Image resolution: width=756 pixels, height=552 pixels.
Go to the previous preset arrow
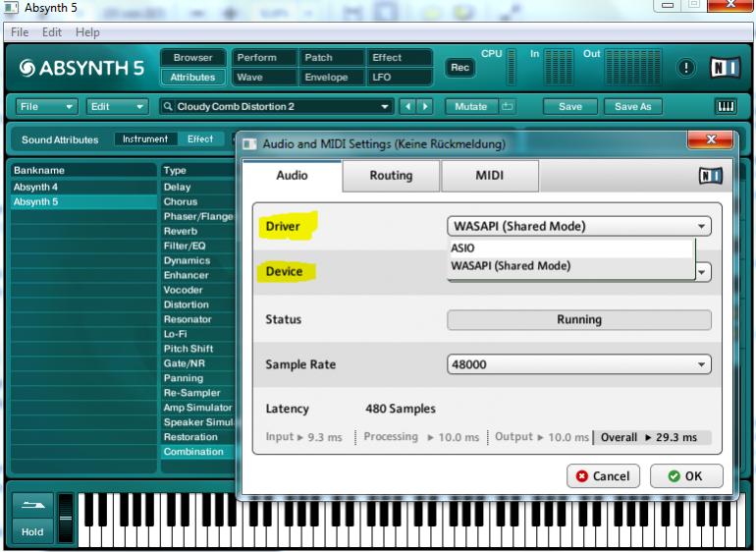pyautogui.click(x=407, y=106)
